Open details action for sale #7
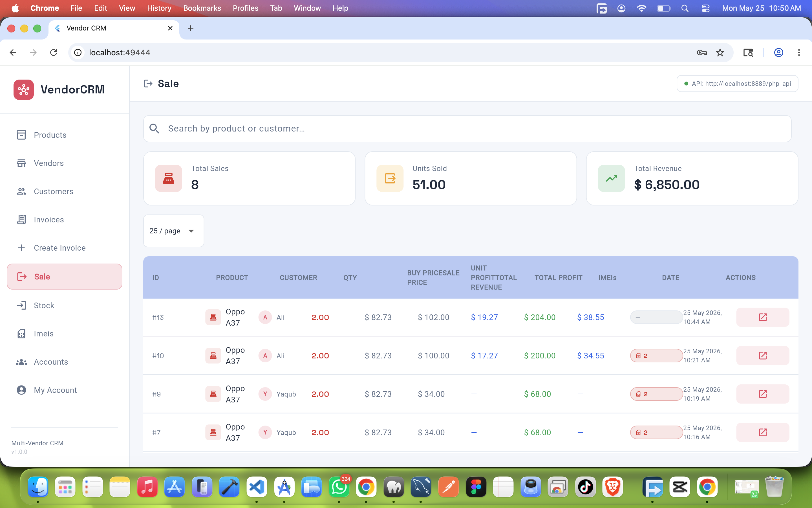812x508 pixels. (763, 432)
